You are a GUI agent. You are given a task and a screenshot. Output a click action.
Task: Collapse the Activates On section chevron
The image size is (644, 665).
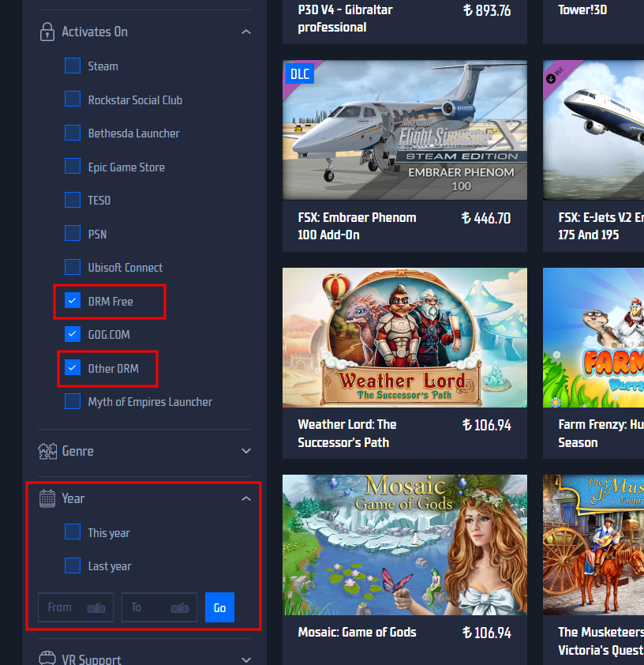(x=246, y=32)
